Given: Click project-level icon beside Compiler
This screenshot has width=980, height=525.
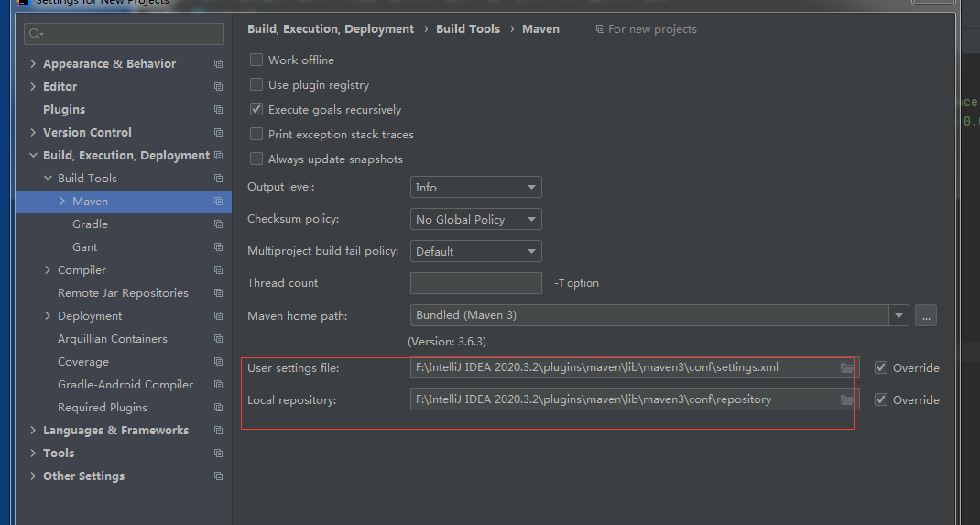Looking at the screenshot, I should [218, 270].
